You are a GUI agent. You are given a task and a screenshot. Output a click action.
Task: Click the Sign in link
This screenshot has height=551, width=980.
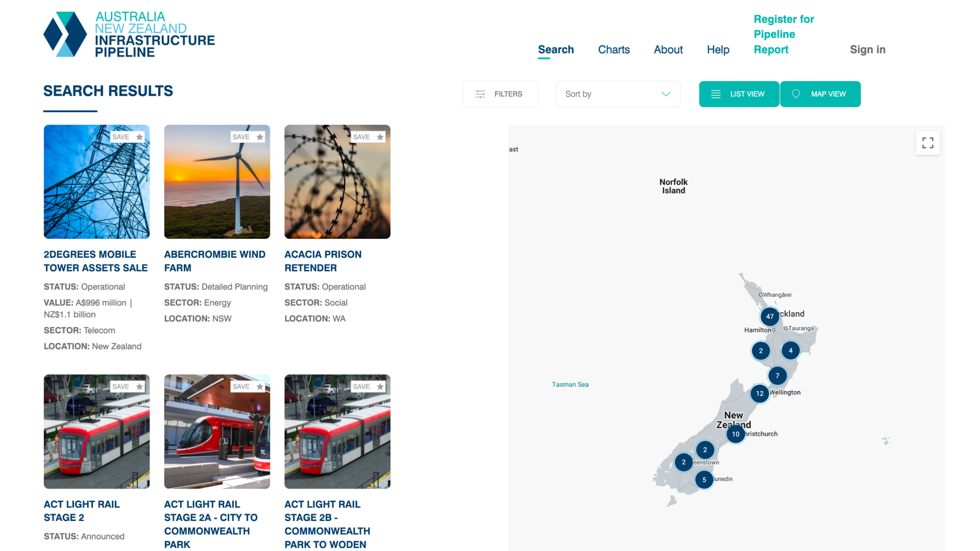point(867,50)
